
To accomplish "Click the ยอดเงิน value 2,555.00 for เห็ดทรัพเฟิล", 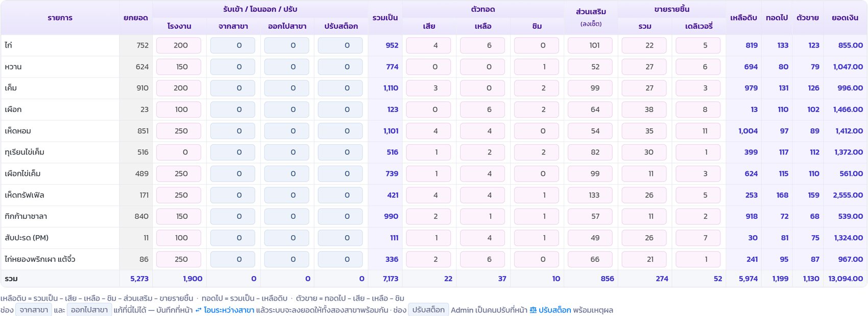I will pyautogui.click(x=848, y=195).
